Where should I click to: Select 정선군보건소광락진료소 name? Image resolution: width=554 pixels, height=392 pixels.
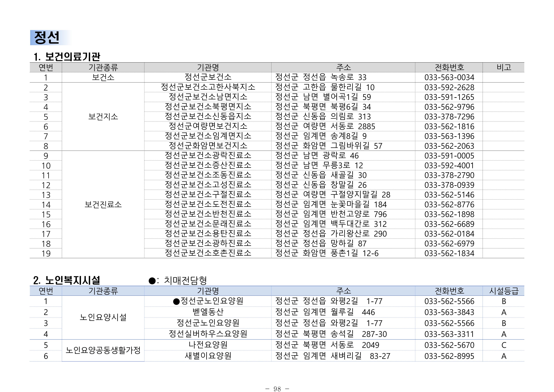[208, 155]
